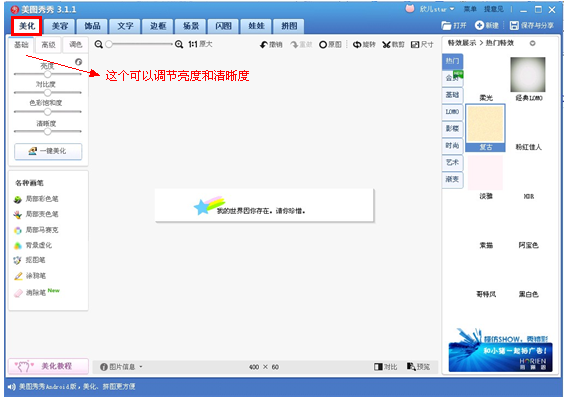Switch to the 拼图 tab
This screenshot has width=564, height=397.
tap(289, 26)
